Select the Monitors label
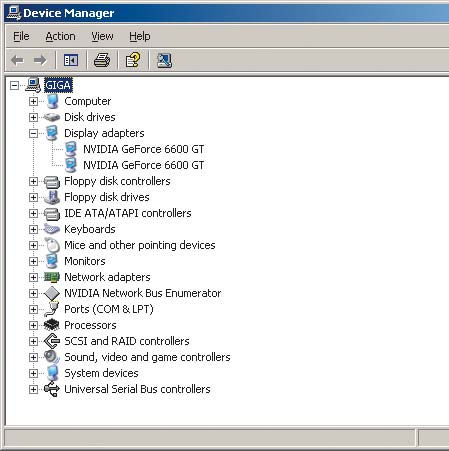The height and width of the screenshot is (451, 449). (85, 261)
